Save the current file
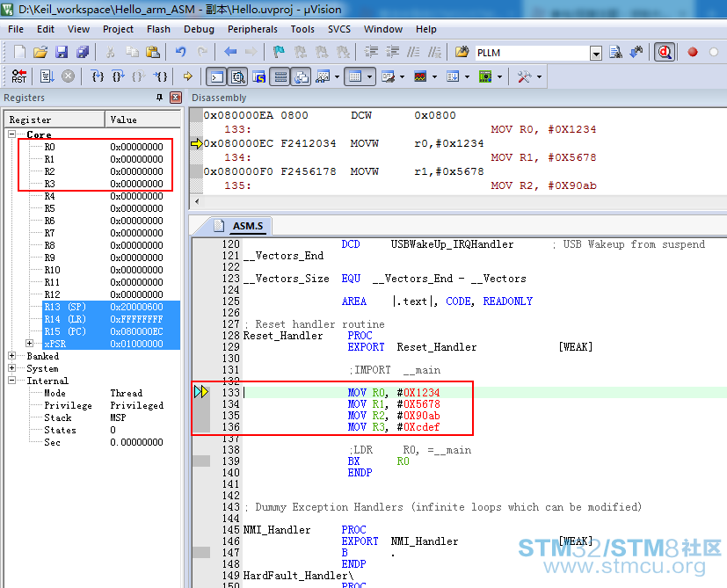Viewport: 727px width, 588px height. pos(62,52)
